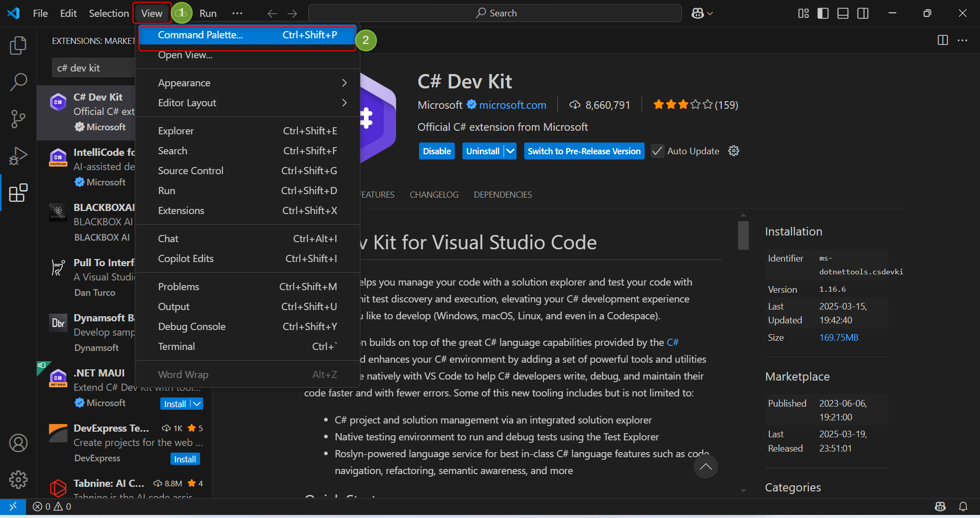Open the overflow menu ellipsis in menu bar

coord(237,13)
